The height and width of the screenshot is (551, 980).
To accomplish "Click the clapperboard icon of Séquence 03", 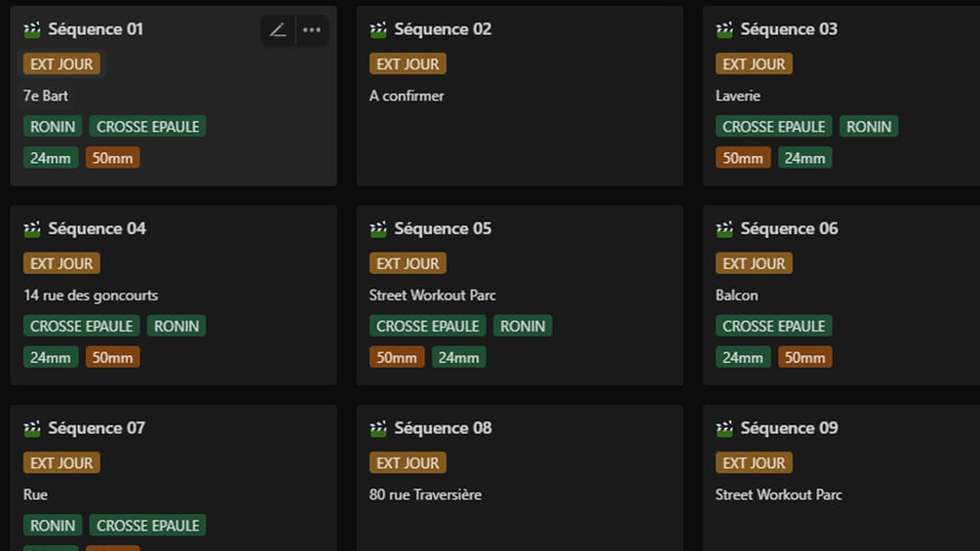I will (725, 29).
